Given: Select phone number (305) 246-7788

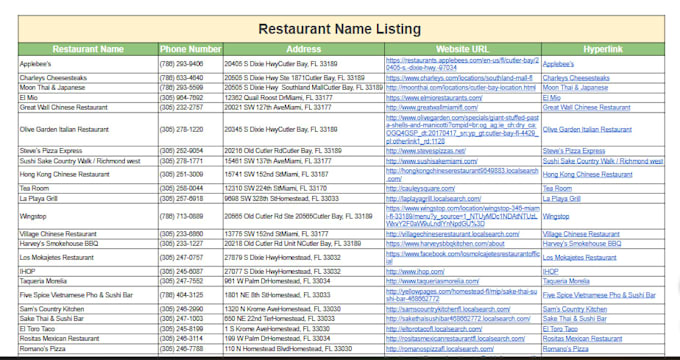Looking at the screenshot, I should point(181,349).
